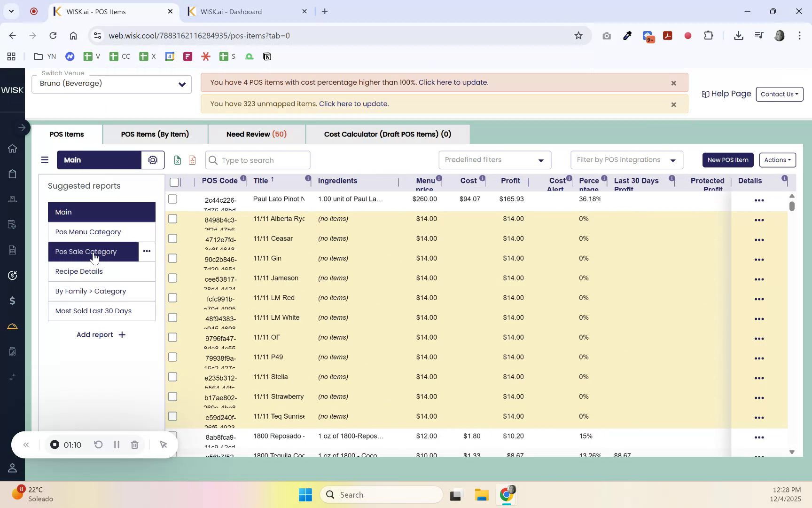Export POS items as PDF

[192, 160]
